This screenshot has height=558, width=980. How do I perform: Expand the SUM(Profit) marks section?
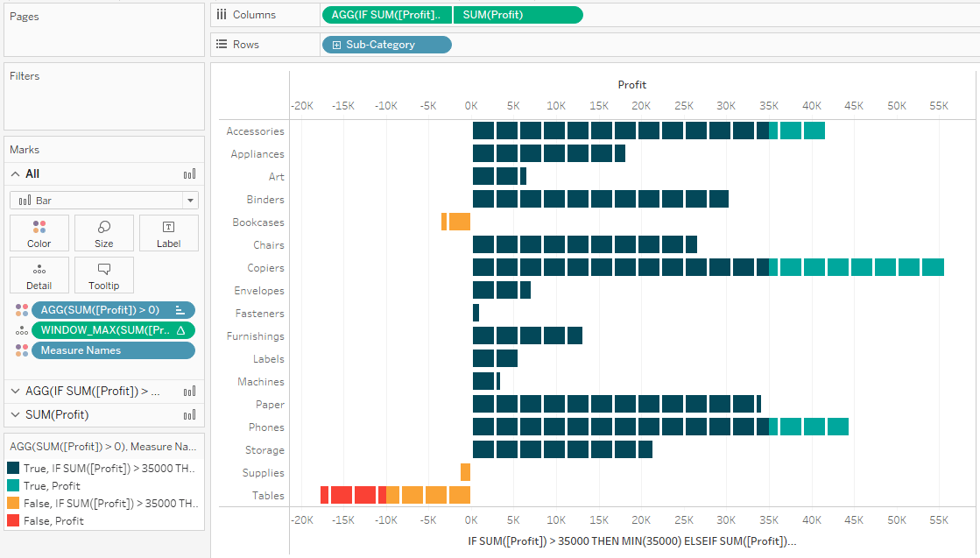click(15, 415)
